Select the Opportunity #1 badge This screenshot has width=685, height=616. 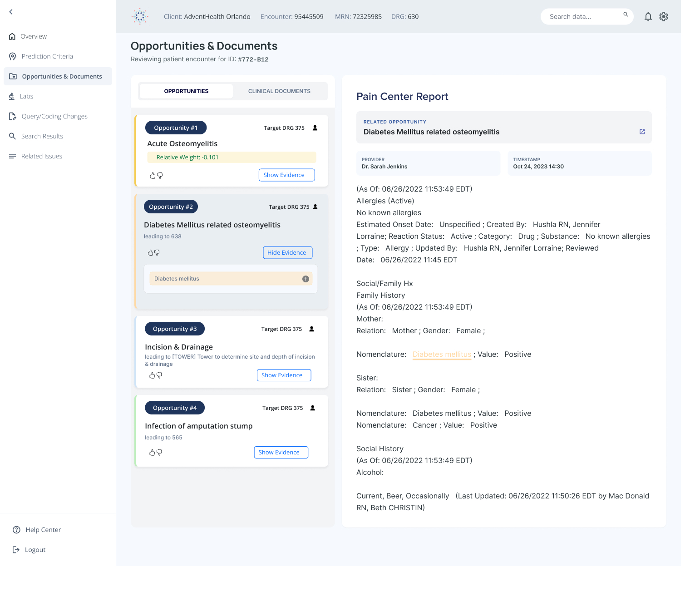176,128
